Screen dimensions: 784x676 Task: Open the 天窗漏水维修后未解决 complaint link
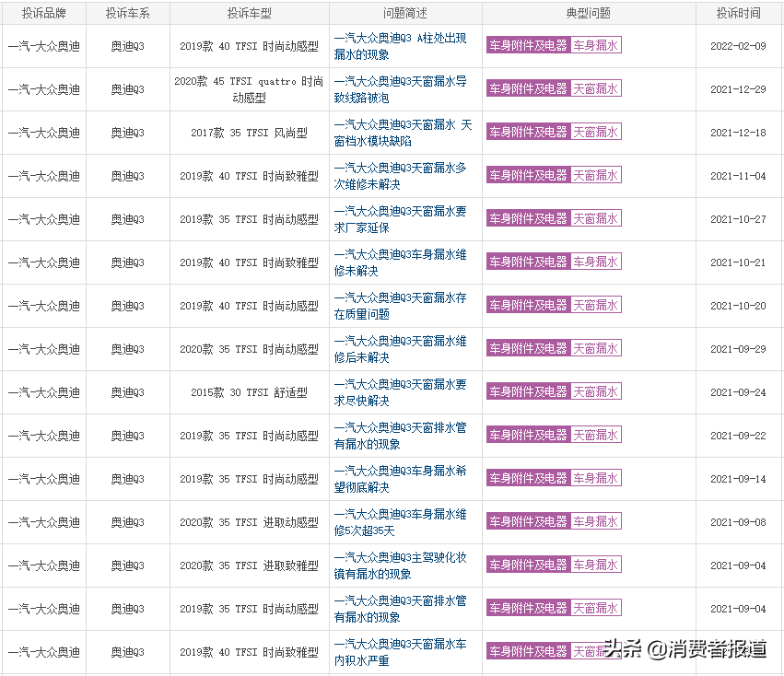[x=400, y=349]
